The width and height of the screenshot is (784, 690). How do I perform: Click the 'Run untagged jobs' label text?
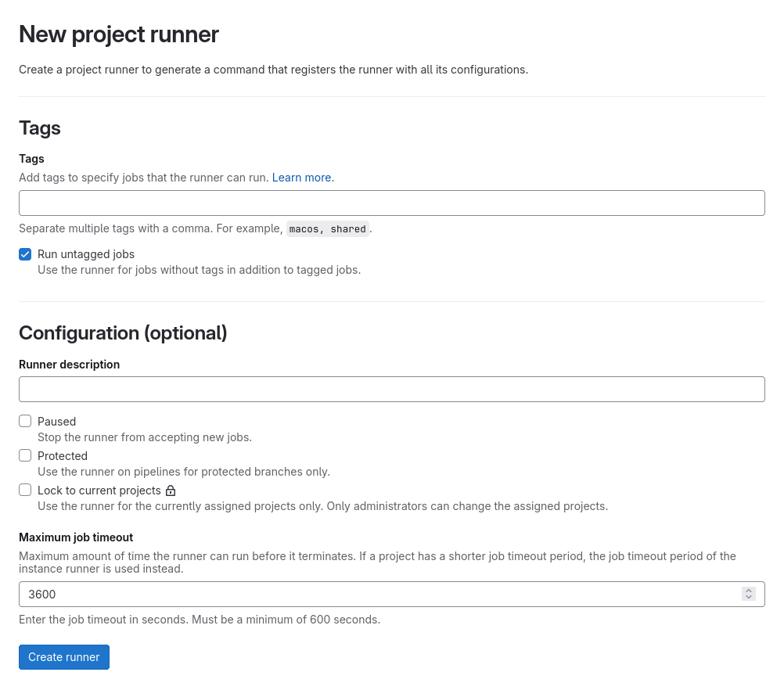point(86,254)
